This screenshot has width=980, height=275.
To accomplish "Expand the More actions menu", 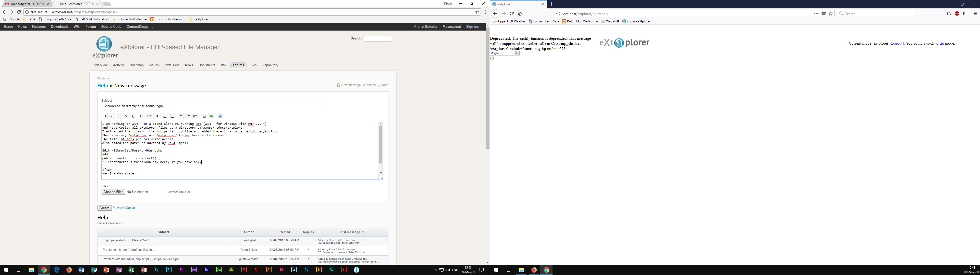I will (383, 85).
